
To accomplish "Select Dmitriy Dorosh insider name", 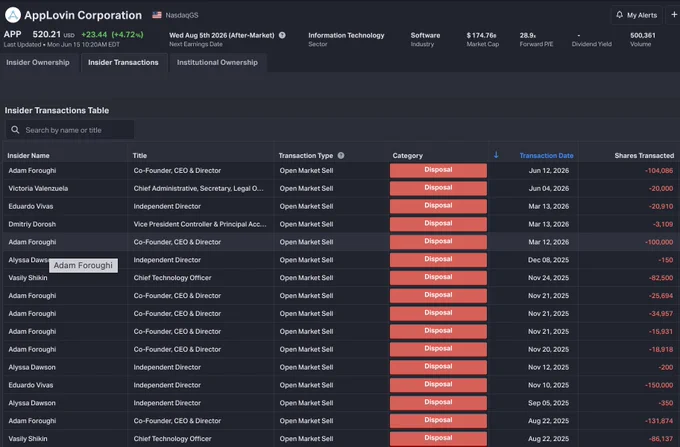I will pos(32,224).
